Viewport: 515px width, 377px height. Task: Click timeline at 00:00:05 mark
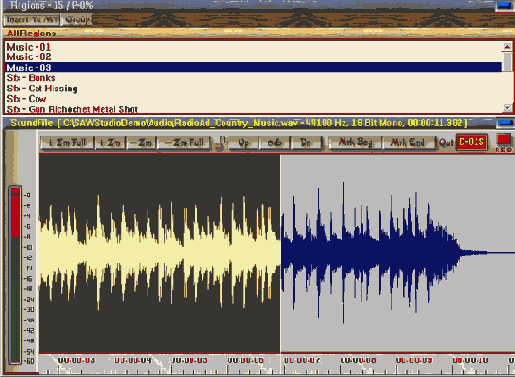pos(189,360)
